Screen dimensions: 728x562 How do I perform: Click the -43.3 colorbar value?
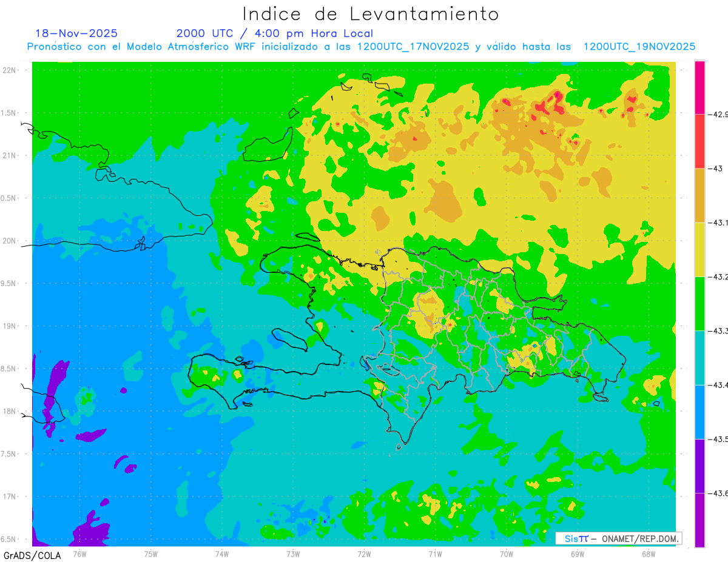(x=719, y=330)
